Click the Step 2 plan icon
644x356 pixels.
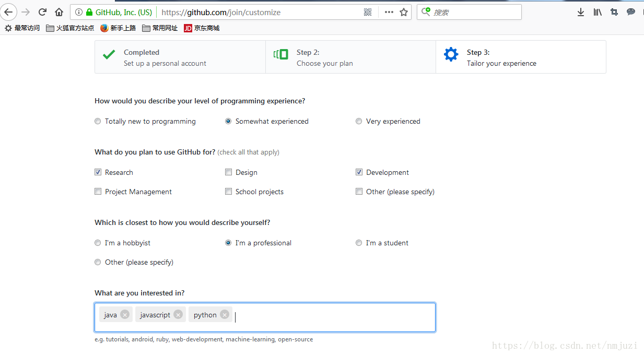pyautogui.click(x=281, y=54)
